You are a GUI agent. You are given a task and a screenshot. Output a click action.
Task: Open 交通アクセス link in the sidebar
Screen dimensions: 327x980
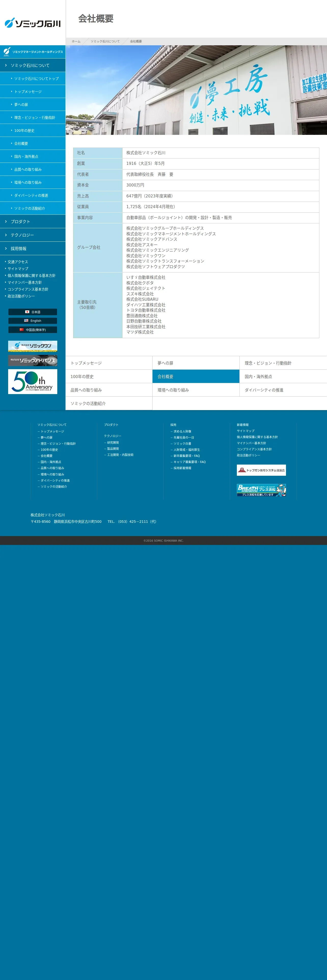coord(18,262)
